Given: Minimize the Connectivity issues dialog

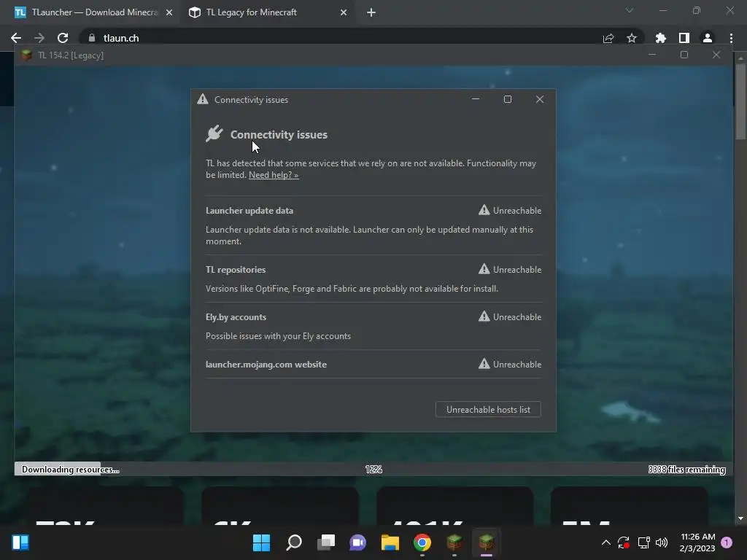Looking at the screenshot, I should tap(476, 99).
